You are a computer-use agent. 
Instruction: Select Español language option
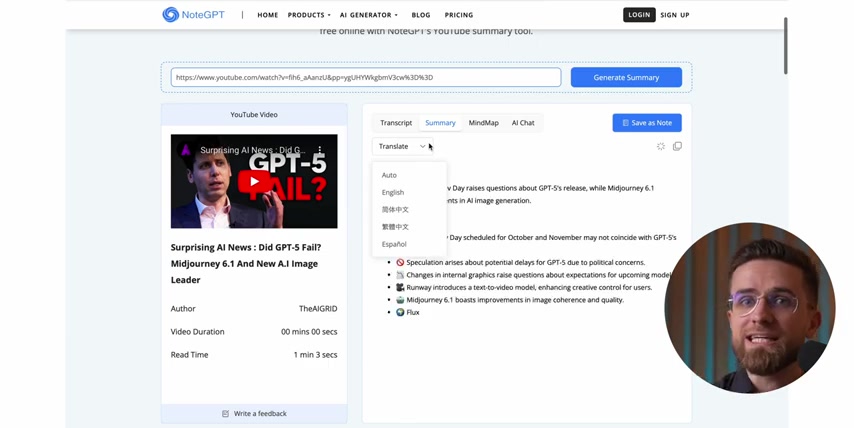tap(394, 244)
